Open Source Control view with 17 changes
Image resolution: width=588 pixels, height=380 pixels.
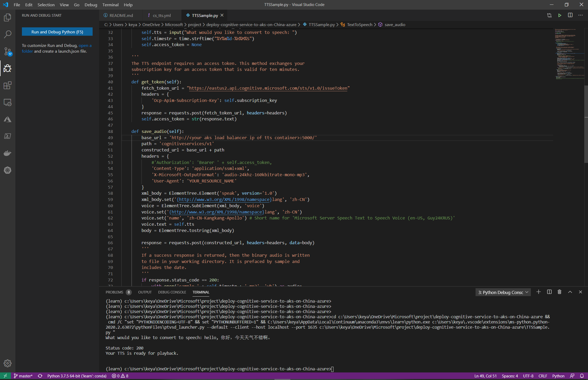pos(8,51)
